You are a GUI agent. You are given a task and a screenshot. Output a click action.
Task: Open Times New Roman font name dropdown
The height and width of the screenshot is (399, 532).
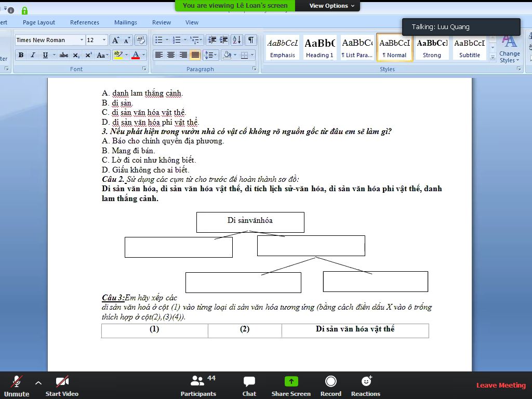[82, 40]
